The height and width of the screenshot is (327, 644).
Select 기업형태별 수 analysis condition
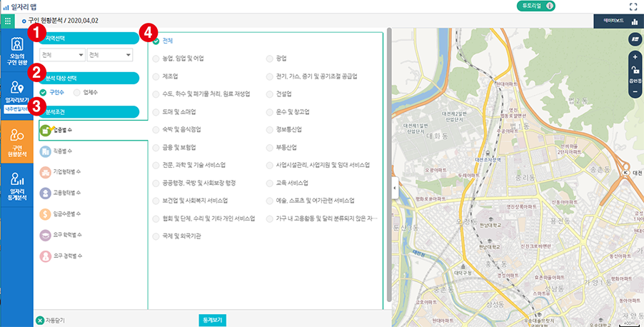(60, 172)
